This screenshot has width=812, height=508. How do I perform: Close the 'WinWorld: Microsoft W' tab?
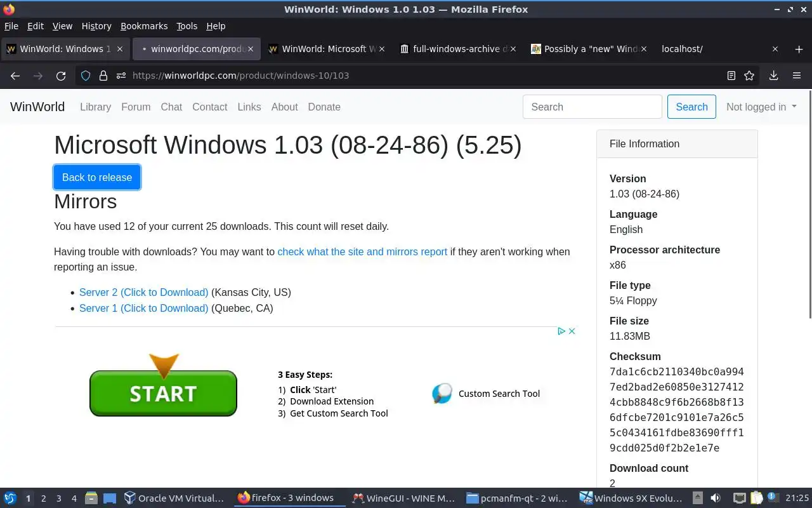pos(382,49)
